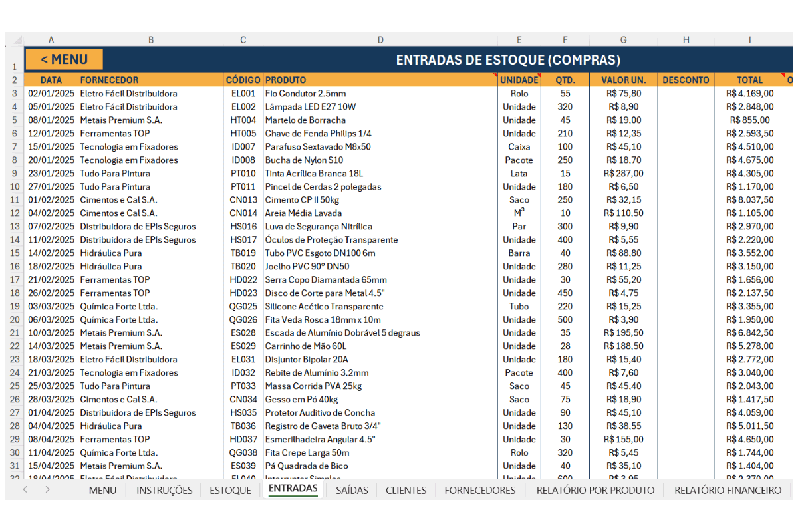Select the M³ unit cell

(519, 213)
